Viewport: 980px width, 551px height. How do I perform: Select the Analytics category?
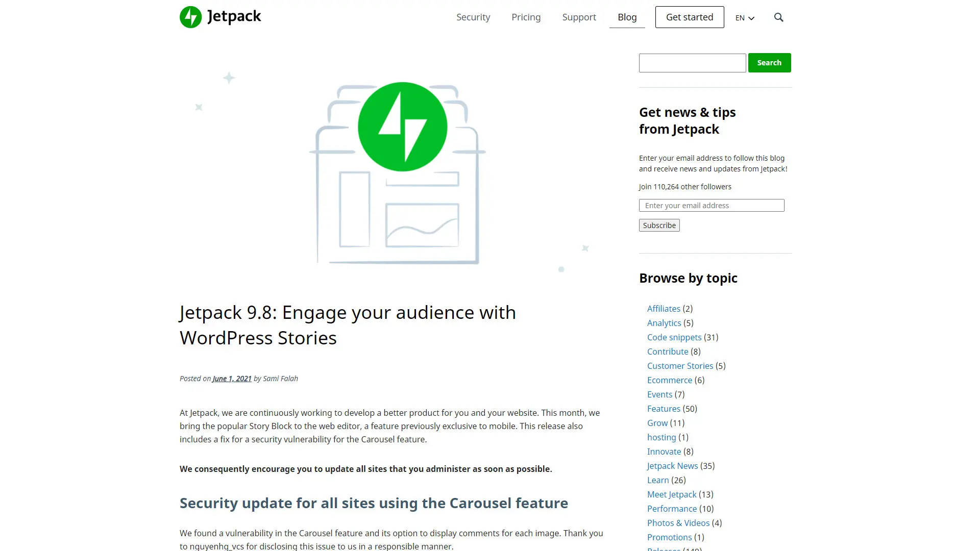point(664,322)
